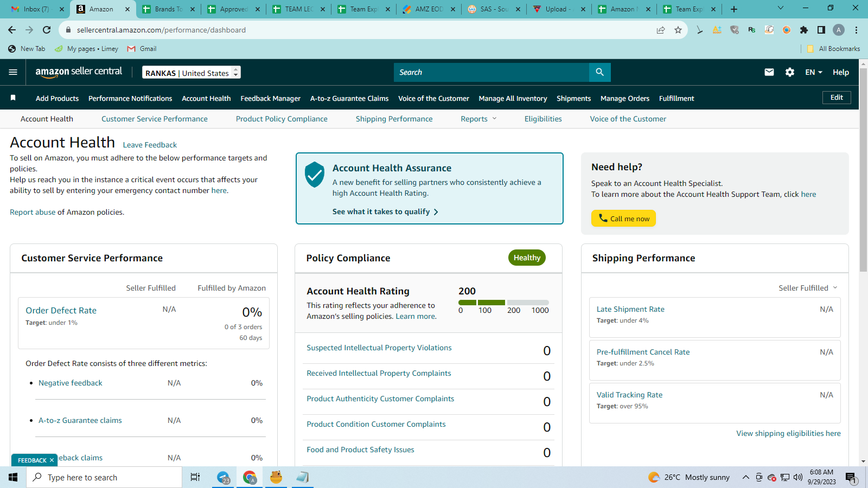Open the Report abuse link

[x=33, y=212]
